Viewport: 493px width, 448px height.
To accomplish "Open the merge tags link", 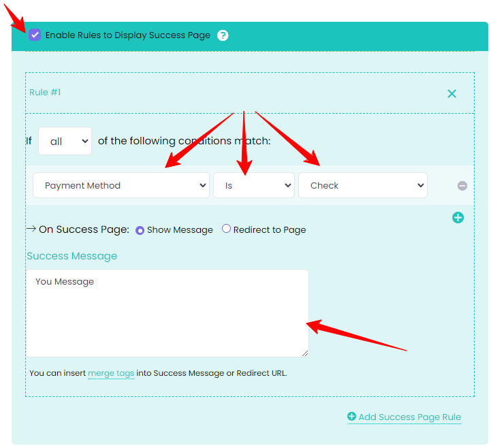I will tap(111, 373).
